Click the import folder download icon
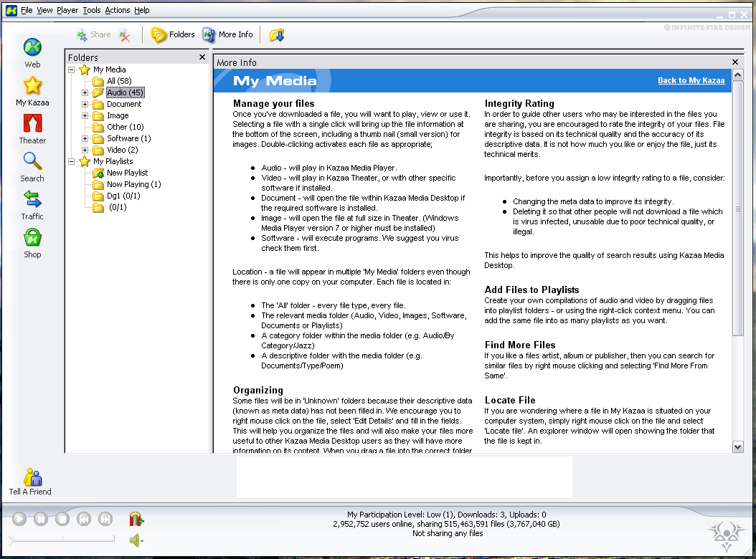This screenshot has height=559, width=756. pyautogui.click(x=277, y=34)
